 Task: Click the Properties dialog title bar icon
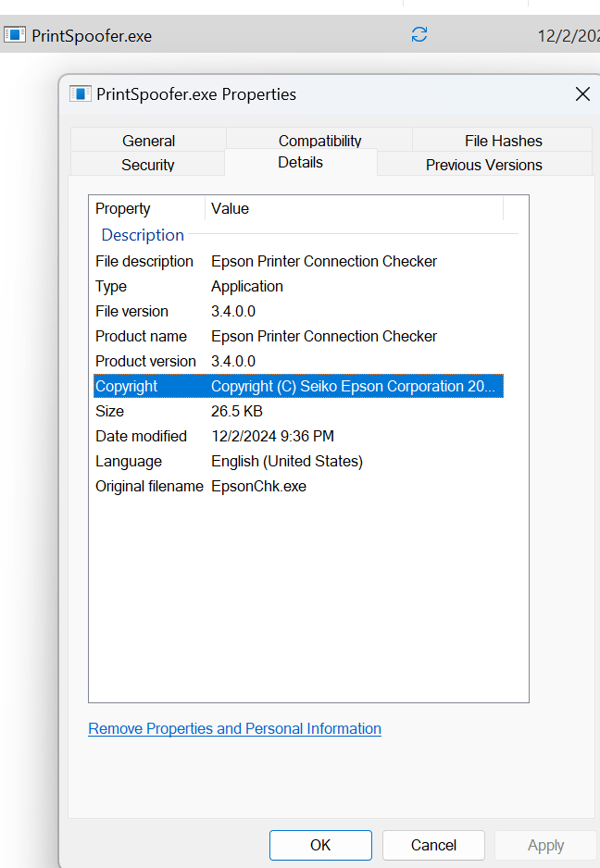(81, 94)
